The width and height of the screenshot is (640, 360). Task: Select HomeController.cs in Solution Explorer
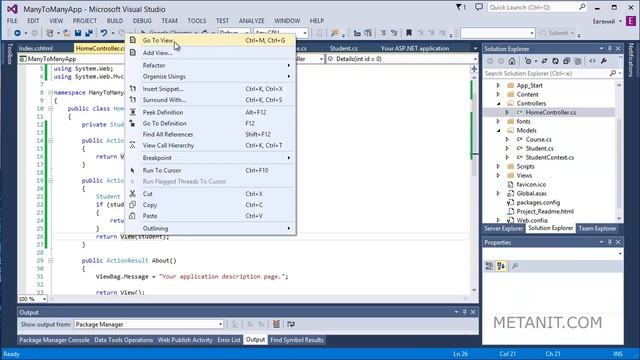[x=551, y=112]
